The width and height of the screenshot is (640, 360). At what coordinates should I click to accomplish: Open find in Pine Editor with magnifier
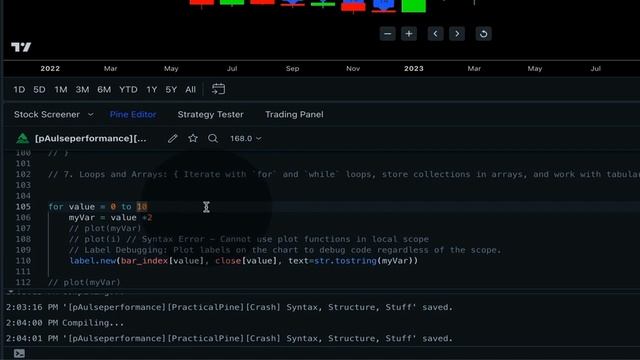[x=213, y=138]
